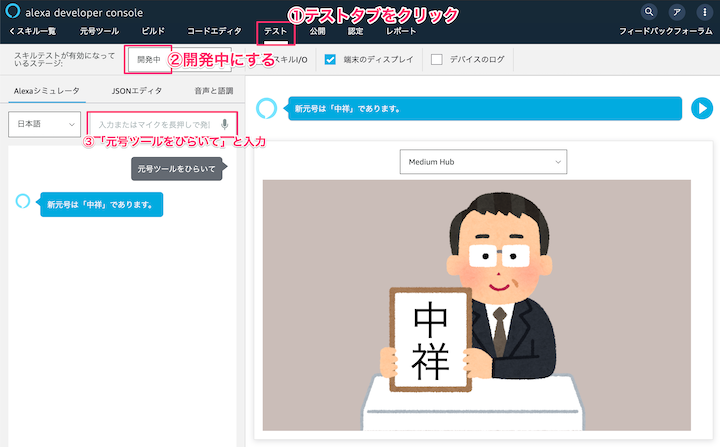Toggle 端末のディスプレイ checkbox
Image resolution: width=720 pixels, height=447 pixels.
(330, 59)
